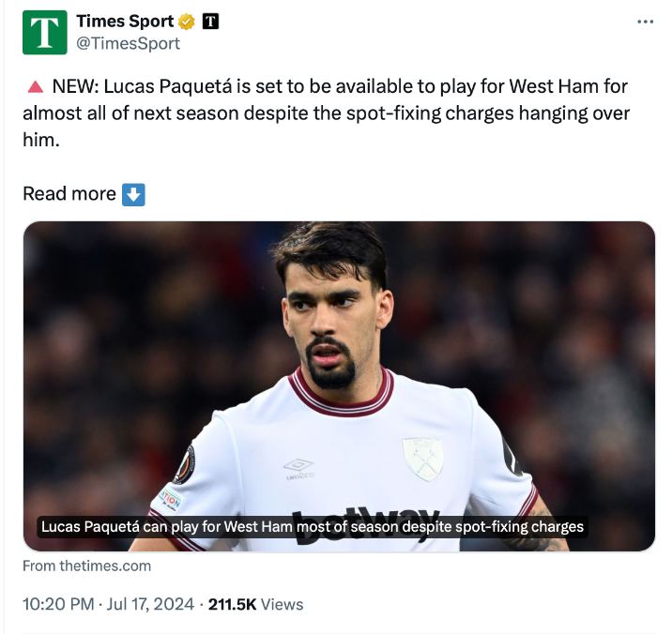The height and width of the screenshot is (634, 672).
Task: Open the "From thetimes.com" source link
Action: tap(86, 566)
